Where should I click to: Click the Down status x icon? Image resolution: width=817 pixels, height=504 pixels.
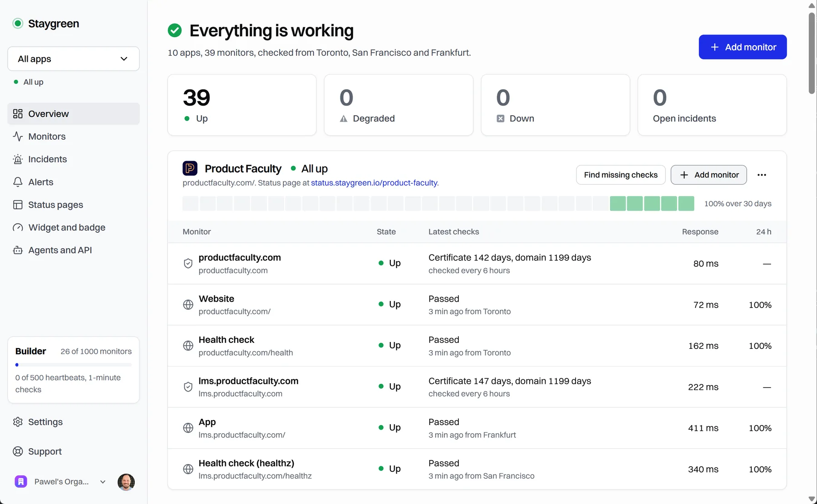point(500,119)
